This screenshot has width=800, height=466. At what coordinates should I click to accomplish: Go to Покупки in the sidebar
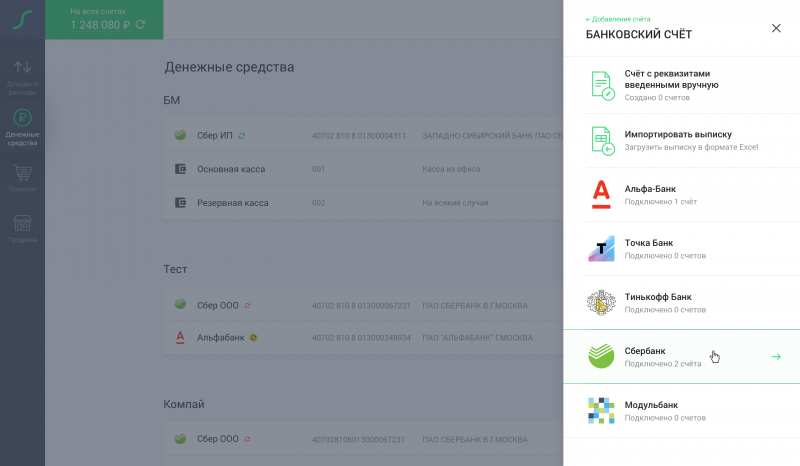point(22,178)
